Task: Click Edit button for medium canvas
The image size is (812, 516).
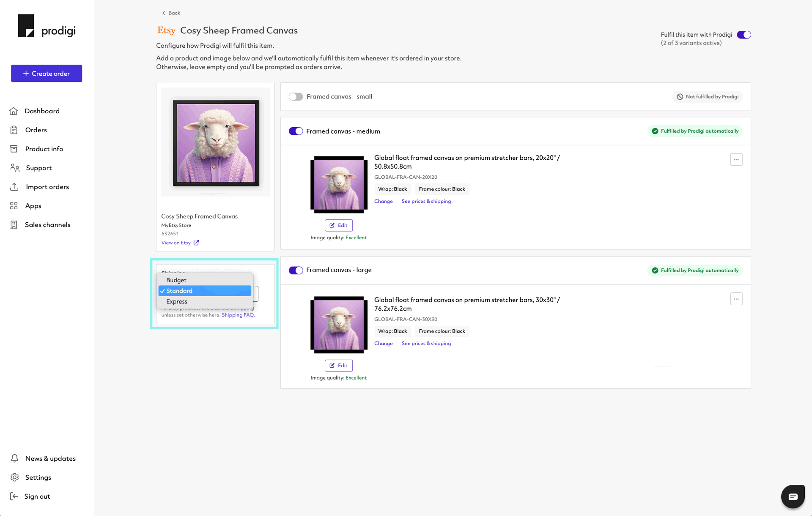Action: pyautogui.click(x=339, y=225)
